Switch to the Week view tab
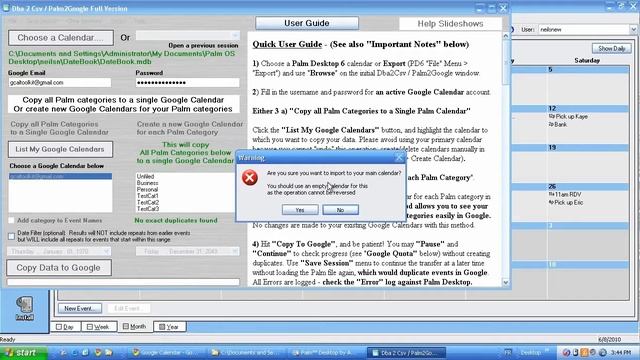Viewport: 640px width, 360px height. tap(98, 327)
